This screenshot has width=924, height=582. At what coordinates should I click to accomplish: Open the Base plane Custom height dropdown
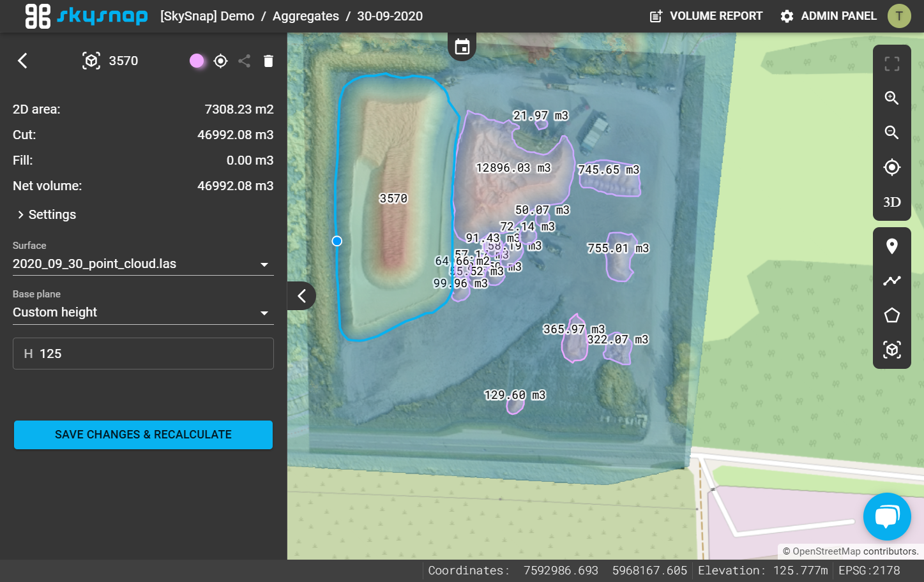[143, 312]
